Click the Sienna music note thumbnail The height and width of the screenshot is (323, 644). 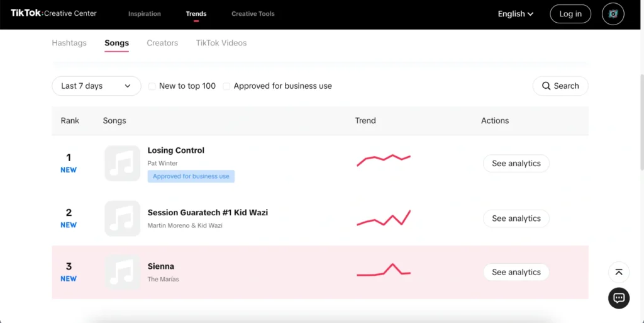tap(123, 272)
